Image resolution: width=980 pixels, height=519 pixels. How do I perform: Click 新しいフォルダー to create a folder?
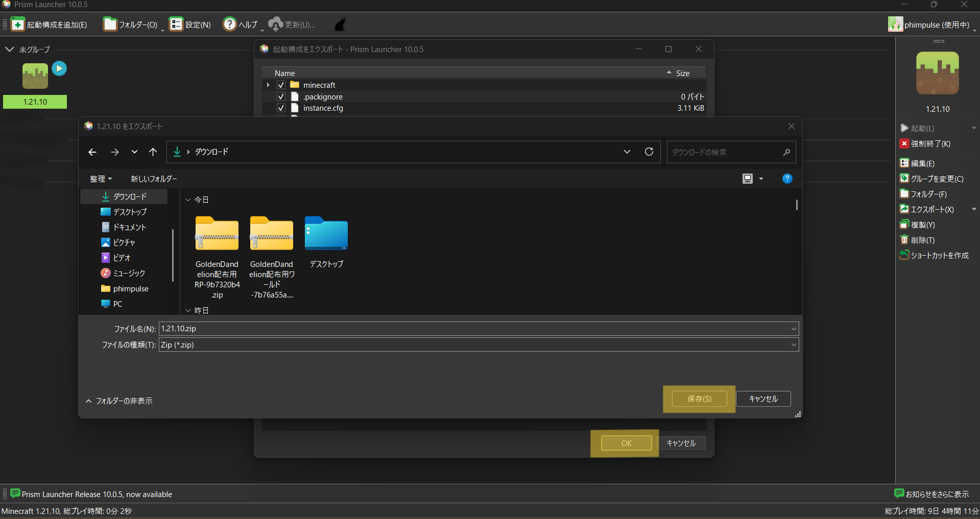[154, 179]
